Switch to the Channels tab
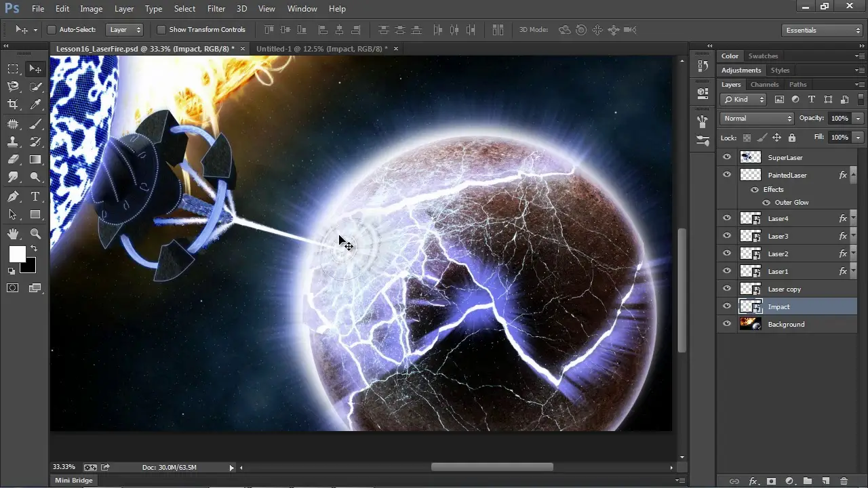Image resolution: width=868 pixels, height=488 pixels. click(764, 85)
